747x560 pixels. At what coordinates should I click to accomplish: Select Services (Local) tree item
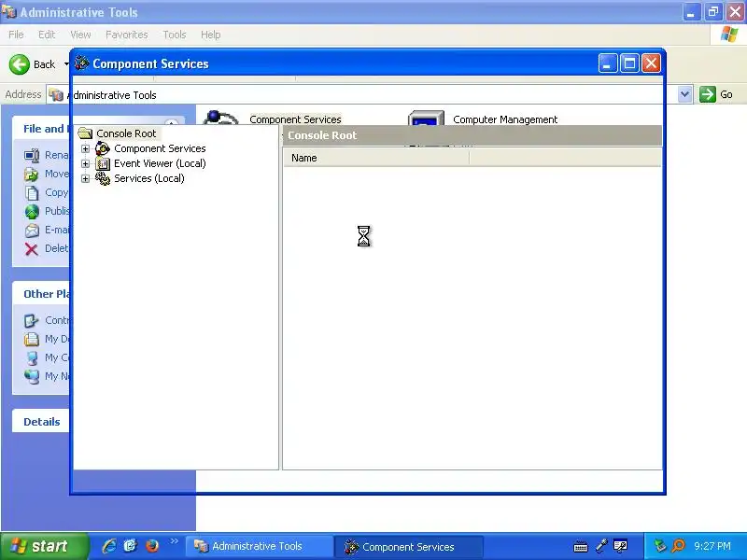point(149,178)
